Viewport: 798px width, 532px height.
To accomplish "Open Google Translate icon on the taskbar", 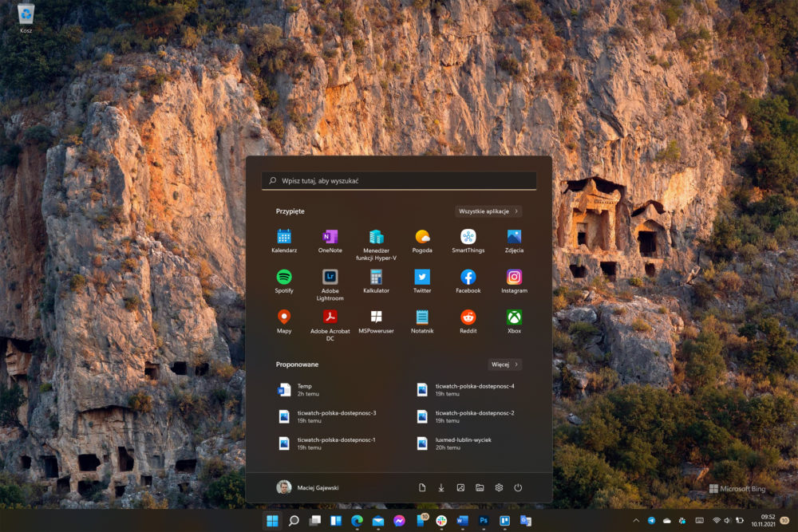I will (526, 521).
